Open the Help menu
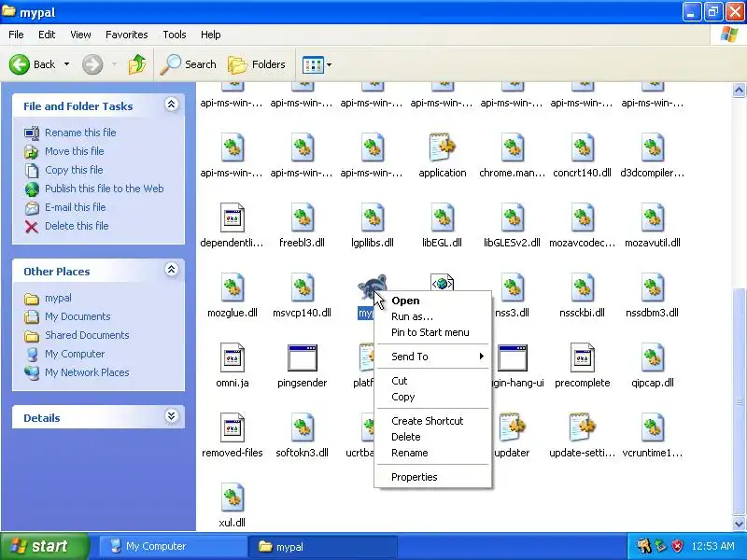The width and height of the screenshot is (747, 560). tap(211, 35)
